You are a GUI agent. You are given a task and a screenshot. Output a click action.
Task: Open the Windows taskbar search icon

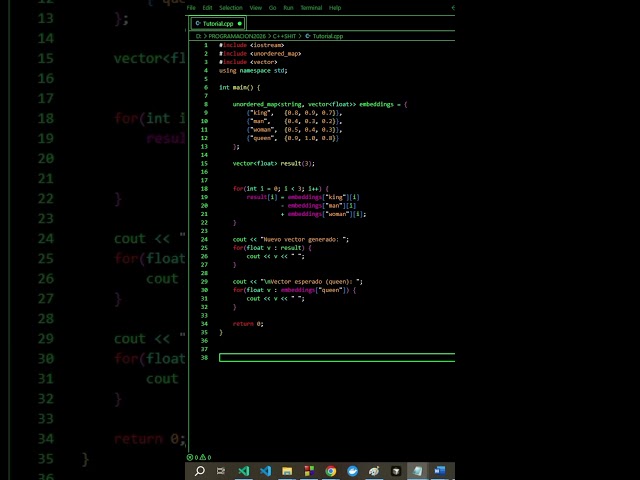tap(200, 471)
